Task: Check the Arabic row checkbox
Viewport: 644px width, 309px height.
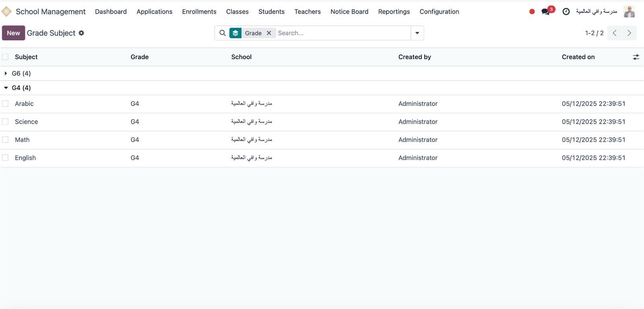Action: pyautogui.click(x=5, y=104)
